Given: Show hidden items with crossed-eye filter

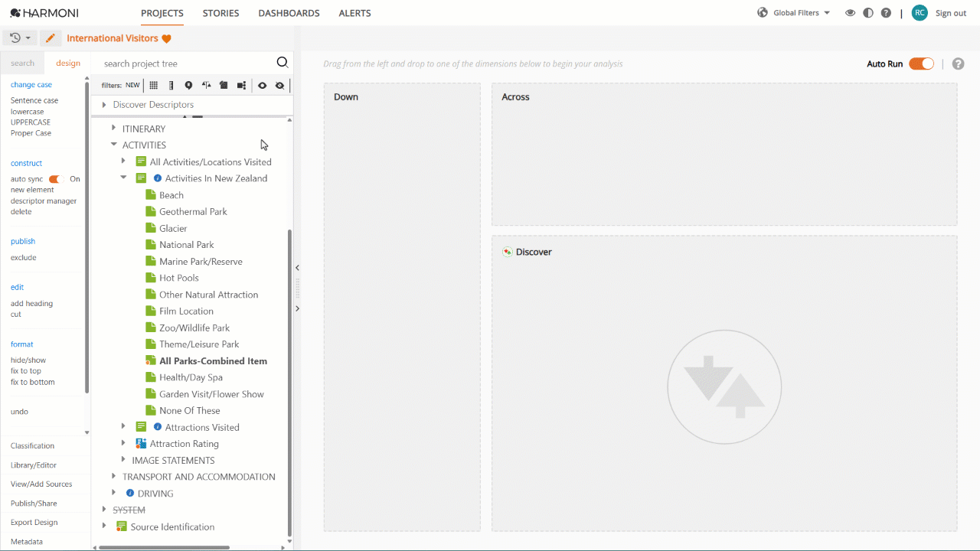Looking at the screenshot, I should (279, 86).
